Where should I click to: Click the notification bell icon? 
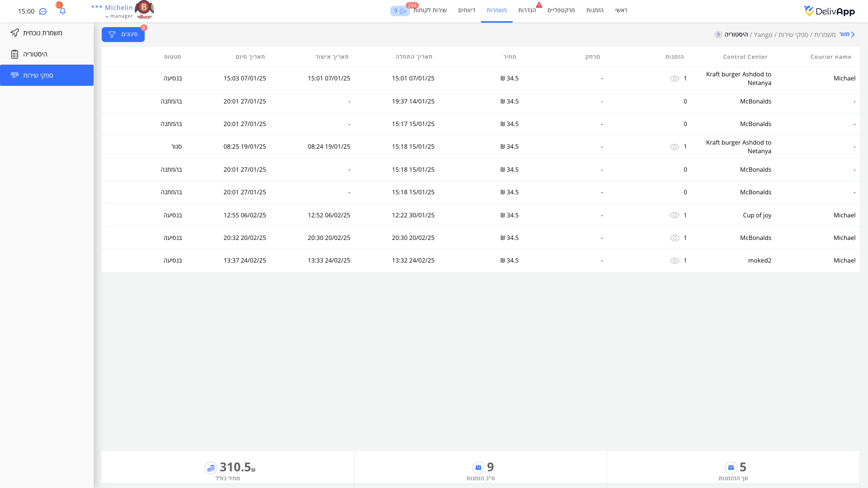point(62,11)
